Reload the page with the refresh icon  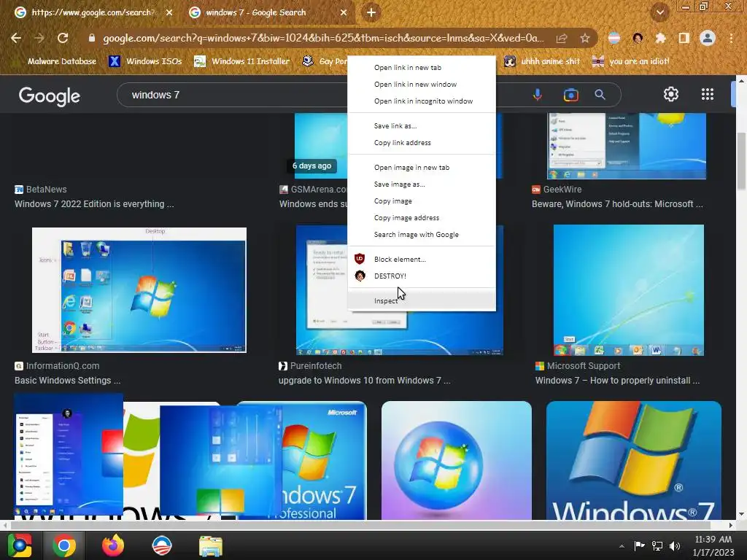[63, 38]
